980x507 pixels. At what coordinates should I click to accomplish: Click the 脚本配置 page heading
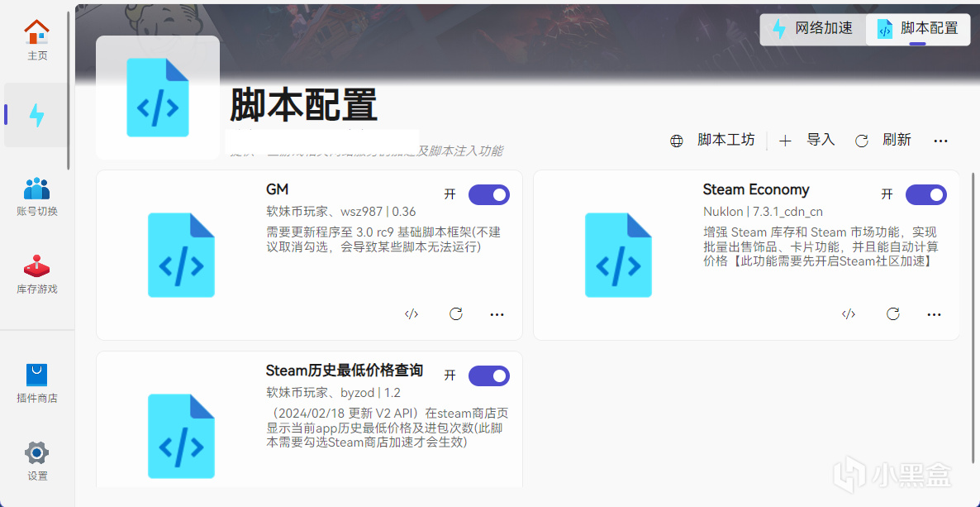(304, 104)
